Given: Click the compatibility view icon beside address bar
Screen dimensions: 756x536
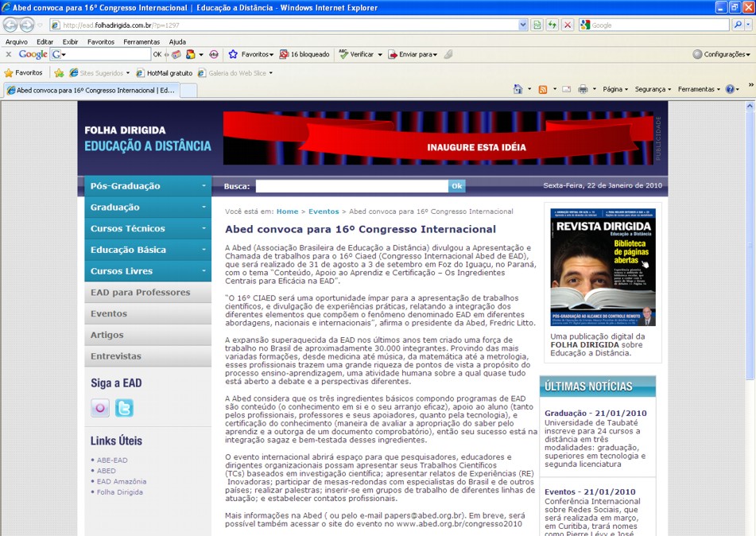Looking at the screenshot, I should (x=537, y=25).
